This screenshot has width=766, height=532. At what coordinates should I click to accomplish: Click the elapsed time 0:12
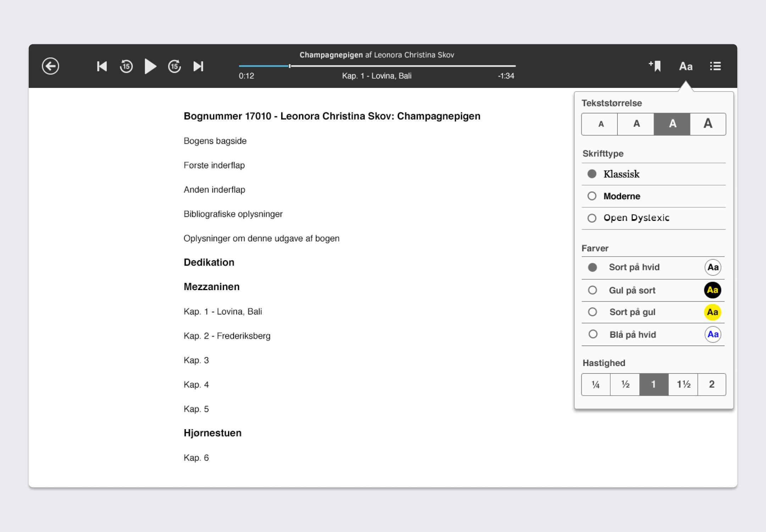point(246,76)
